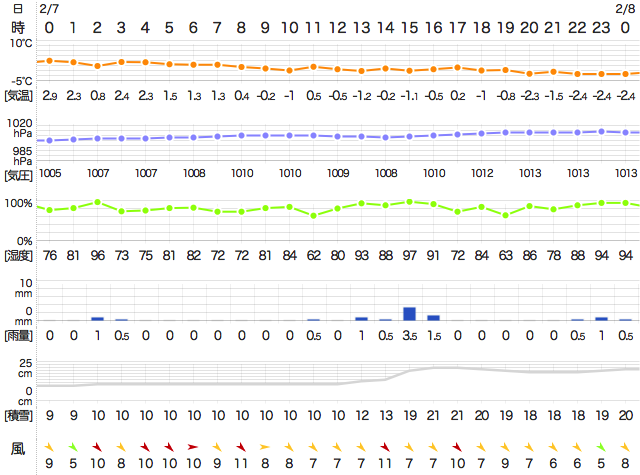Image resolution: width=640 pixels, height=475 pixels.
Task: Click the humidity data point at hour 11
Action: point(313,215)
